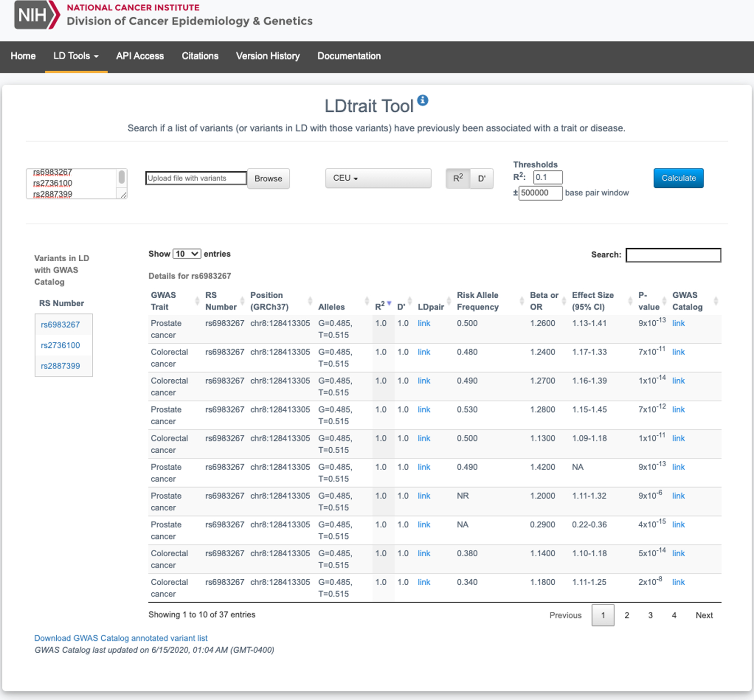Click Browse to upload variants file

[268, 178]
